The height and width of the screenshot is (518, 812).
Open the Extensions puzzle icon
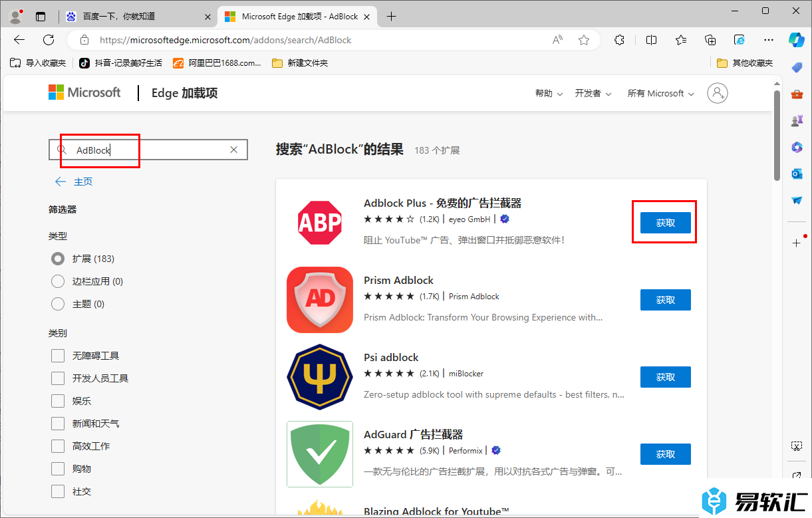620,40
